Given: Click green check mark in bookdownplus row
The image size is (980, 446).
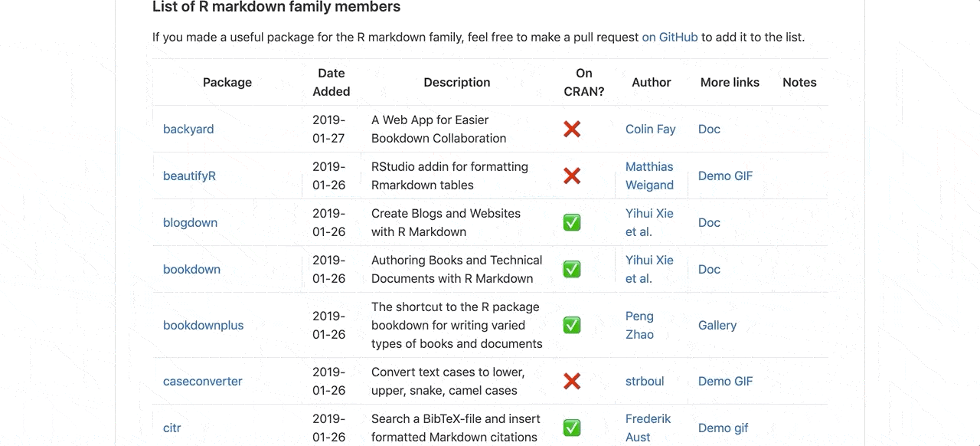Looking at the screenshot, I should [572, 326].
